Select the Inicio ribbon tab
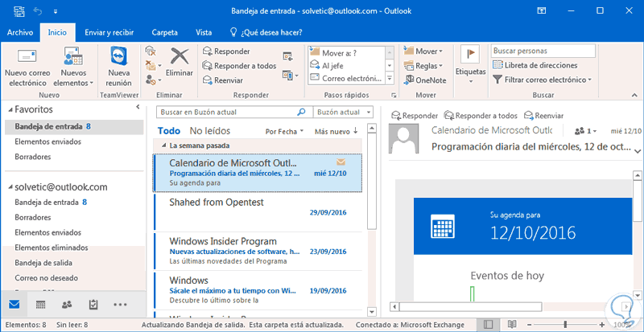644x332 pixels. click(x=57, y=32)
